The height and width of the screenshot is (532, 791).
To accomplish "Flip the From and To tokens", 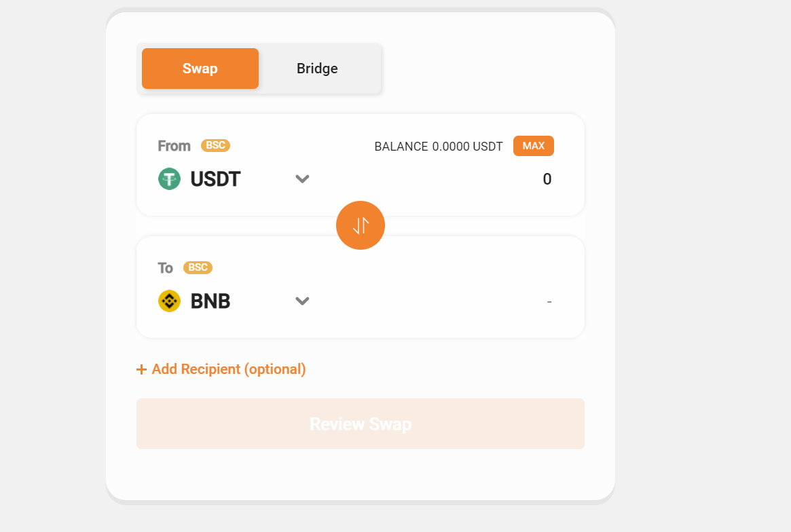I will pyautogui.click(x=361, y=225).
